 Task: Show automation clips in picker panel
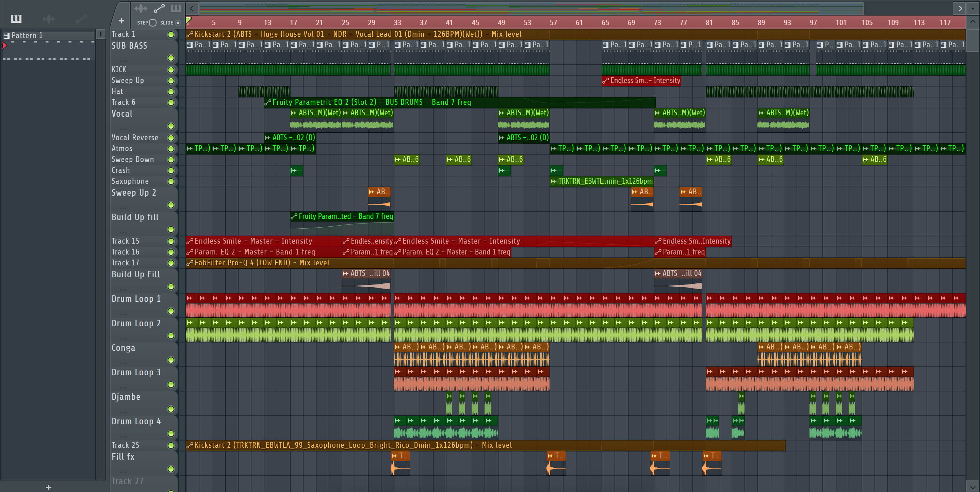coord(81,19)
